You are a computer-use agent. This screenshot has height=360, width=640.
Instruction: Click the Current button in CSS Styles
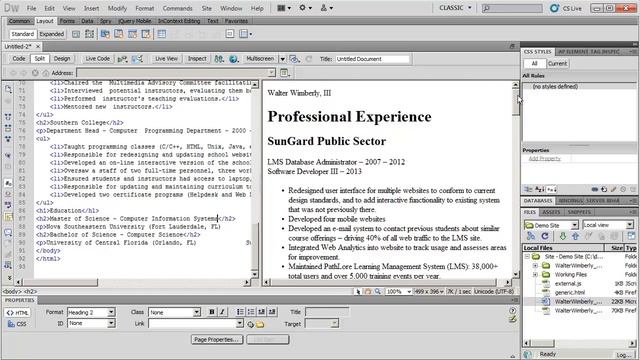click(x=557, y=64)
